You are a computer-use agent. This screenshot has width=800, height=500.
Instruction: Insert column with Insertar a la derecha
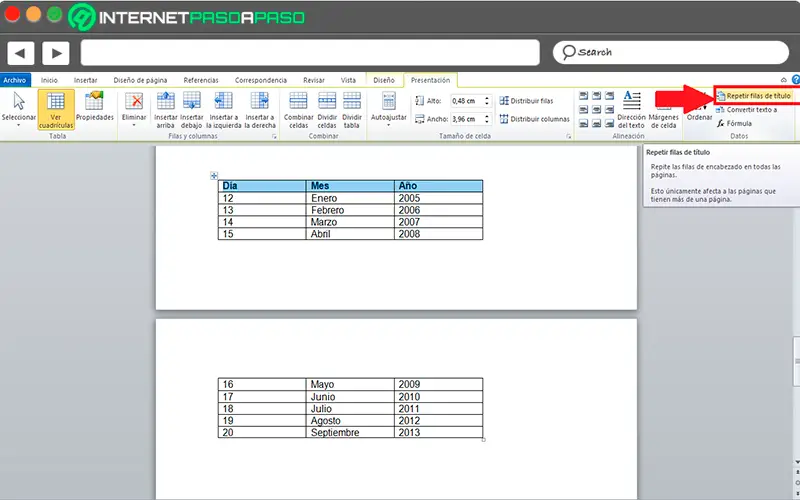pyautogui.click(x=260, y=110)
